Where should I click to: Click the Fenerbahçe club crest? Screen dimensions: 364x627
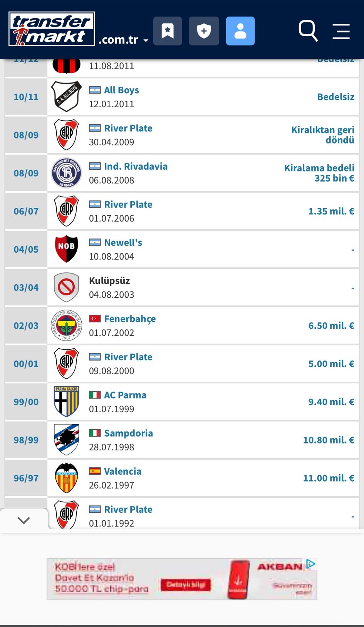[x=67, y=325]
